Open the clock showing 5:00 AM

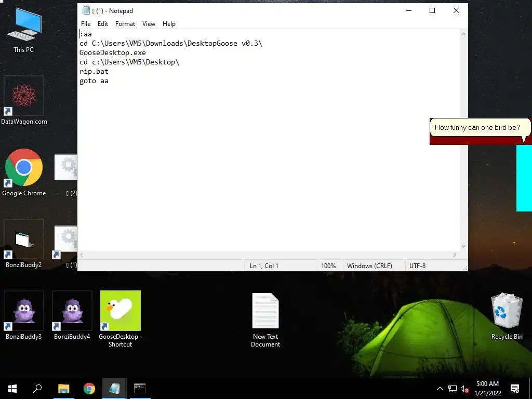487,389
